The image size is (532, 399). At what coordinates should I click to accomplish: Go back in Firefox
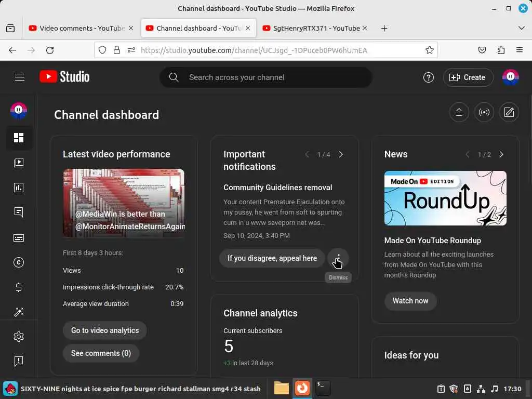pyautogui.click(x=12, y=50)
